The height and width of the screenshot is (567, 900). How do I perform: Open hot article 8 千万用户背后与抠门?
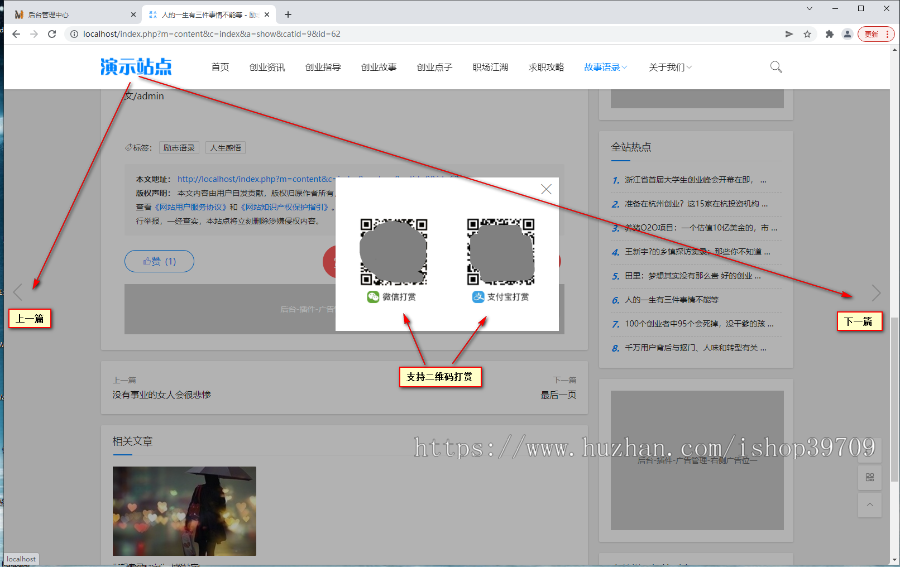(x=696, y=348)
